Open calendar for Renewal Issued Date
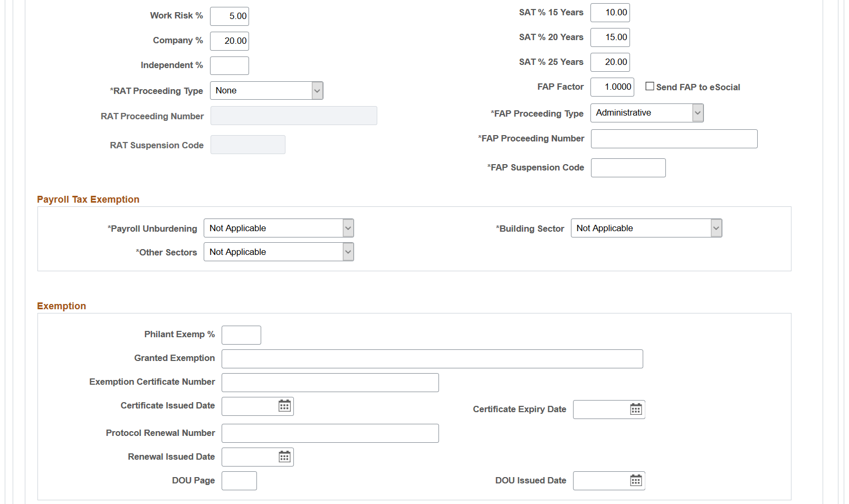The width and height of the screenshot is (849, 504). [x=284, y=457]
